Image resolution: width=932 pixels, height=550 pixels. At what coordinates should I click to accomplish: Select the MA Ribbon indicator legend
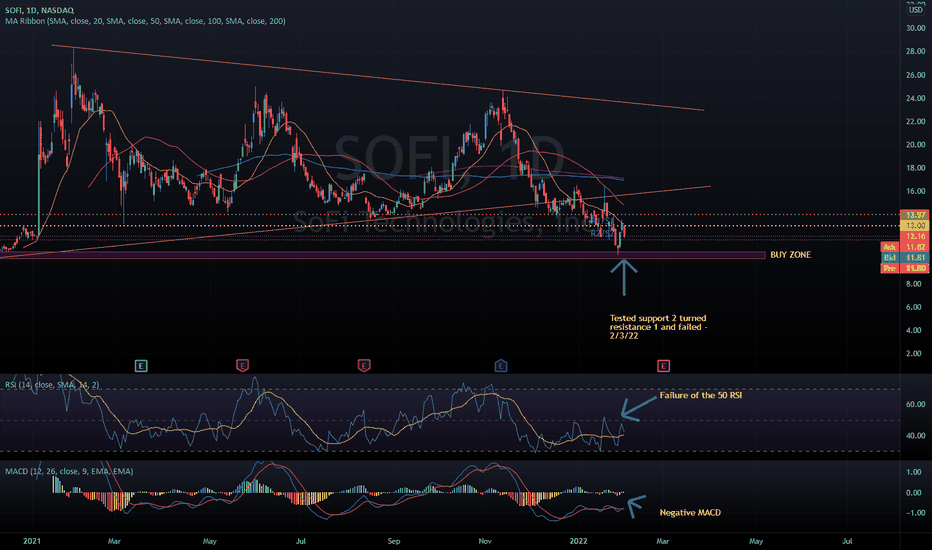coord(145,21)
